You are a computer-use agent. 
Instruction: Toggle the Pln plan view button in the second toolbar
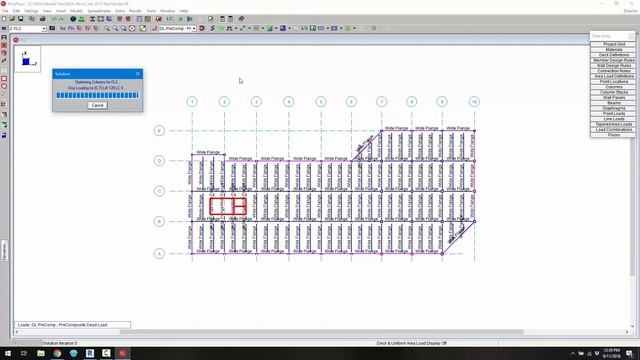[71, 28]
